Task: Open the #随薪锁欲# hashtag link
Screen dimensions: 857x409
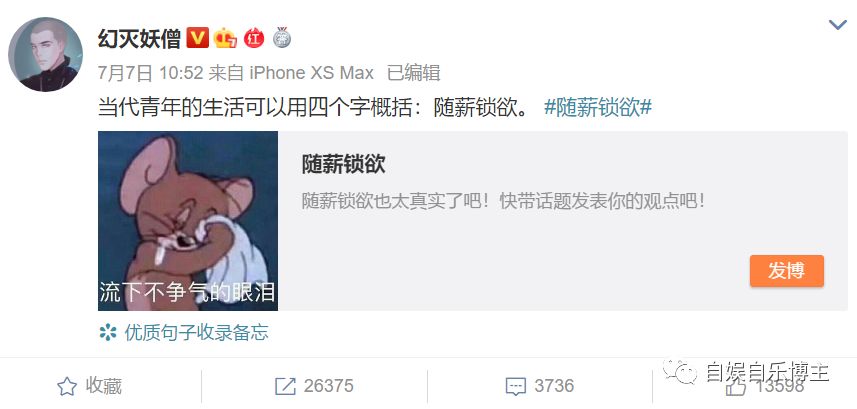Action: [x=598, y=108]
